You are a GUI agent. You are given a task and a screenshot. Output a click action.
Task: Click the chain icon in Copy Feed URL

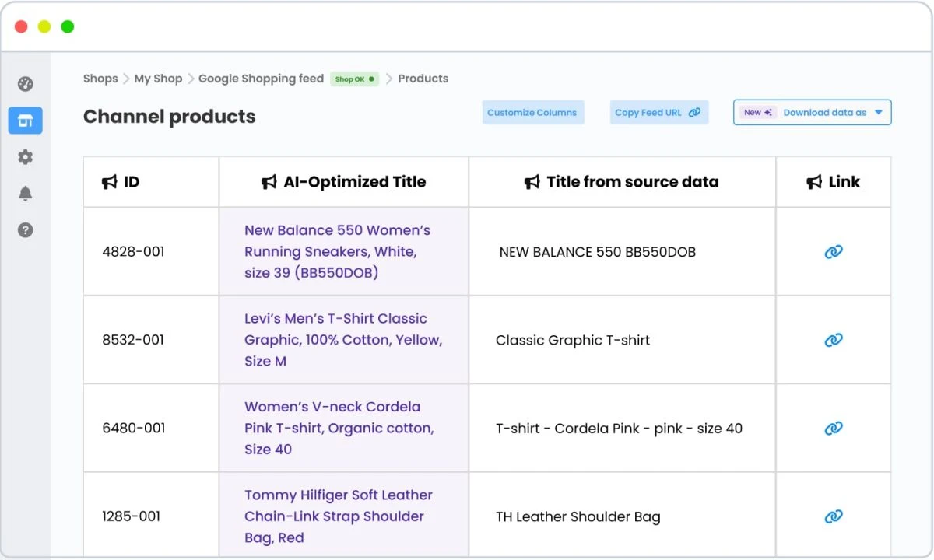pos(694,113)
